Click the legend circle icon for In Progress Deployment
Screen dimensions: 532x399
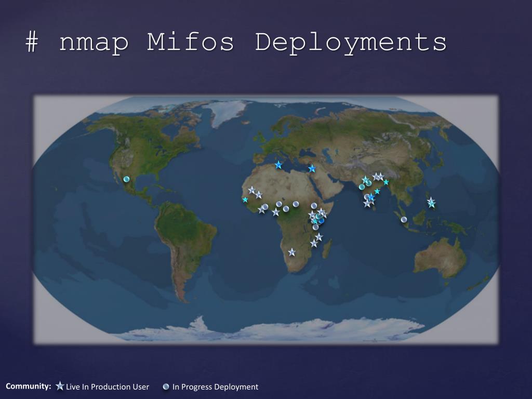click(x=166, y=387)
